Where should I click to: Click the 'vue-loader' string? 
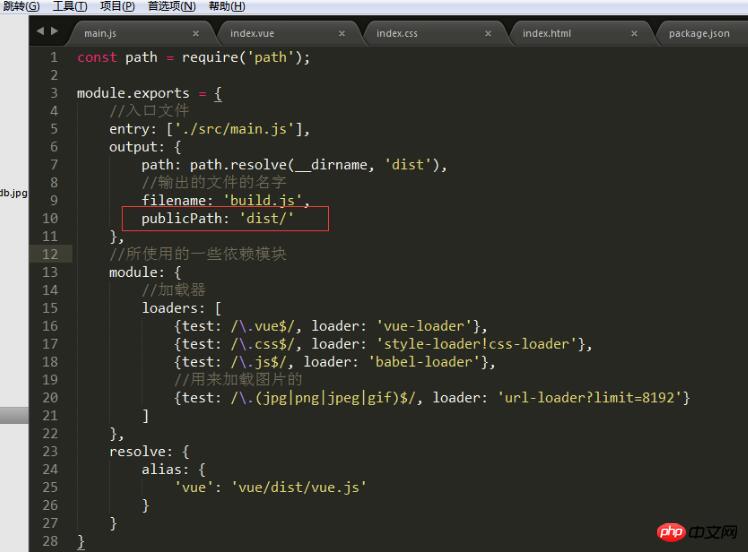tap(425, 326)
